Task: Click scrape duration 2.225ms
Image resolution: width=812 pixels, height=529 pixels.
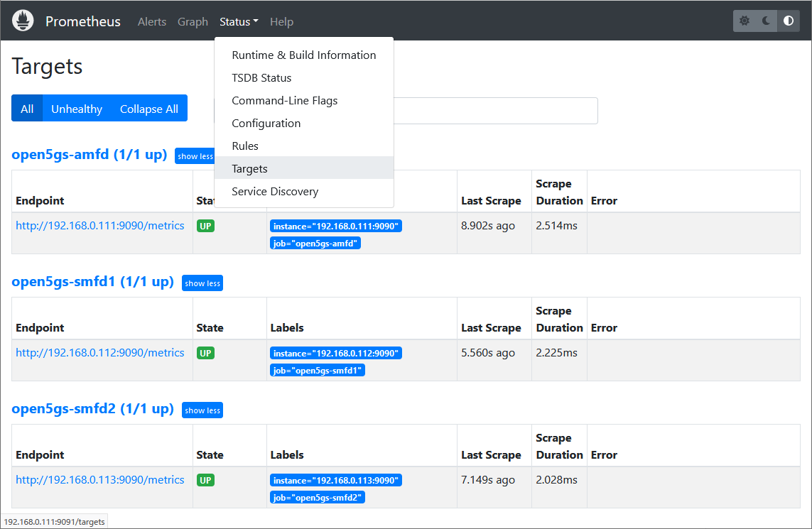Action: pyautogui.click(x=557, y=353)
